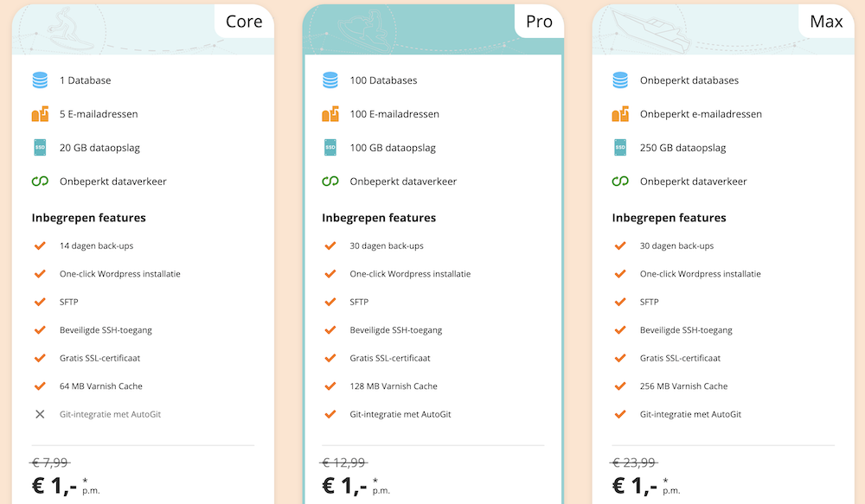
Task: Click the SSD storage icon in Core plan
Action: (x=40, y=148)
